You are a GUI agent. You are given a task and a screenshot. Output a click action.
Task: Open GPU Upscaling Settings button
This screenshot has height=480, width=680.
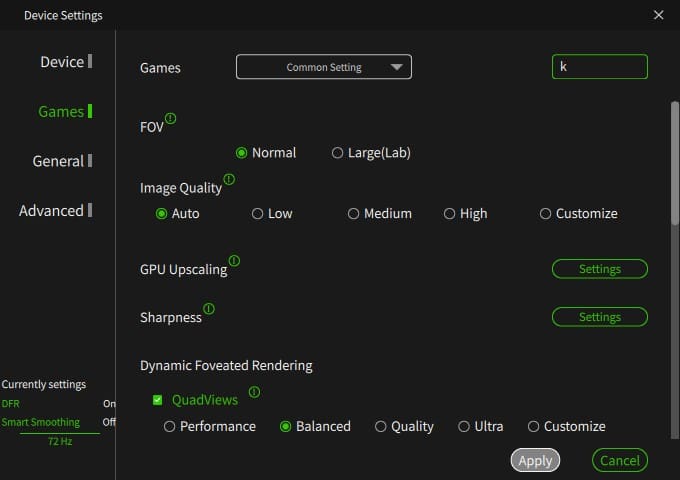click(x=600, y=269)
